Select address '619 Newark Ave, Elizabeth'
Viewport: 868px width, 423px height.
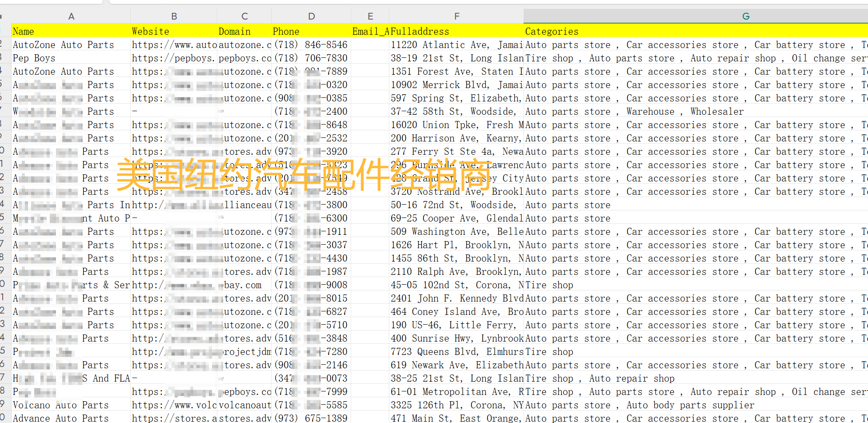pyautogui.click(x=456, y=365)
